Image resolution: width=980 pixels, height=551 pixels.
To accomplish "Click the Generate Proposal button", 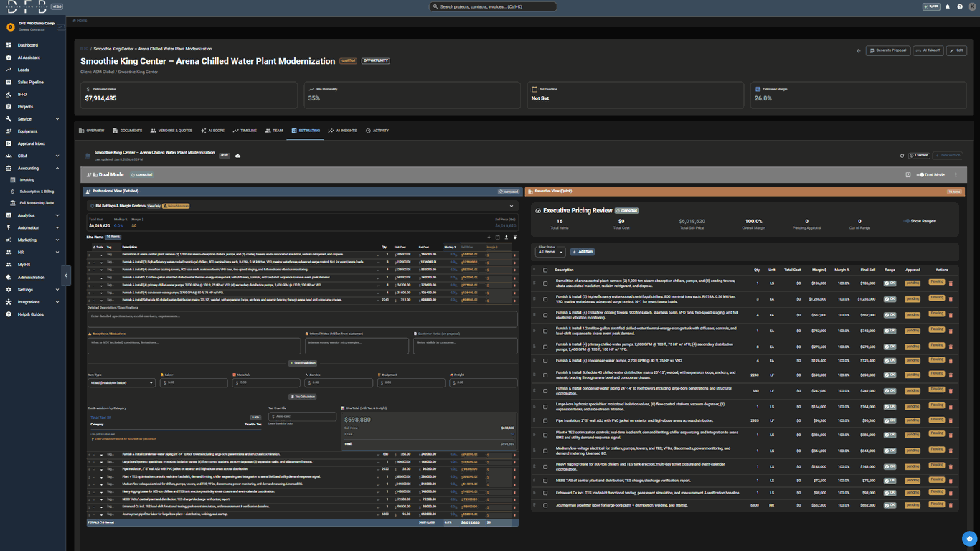I will 888,50.
